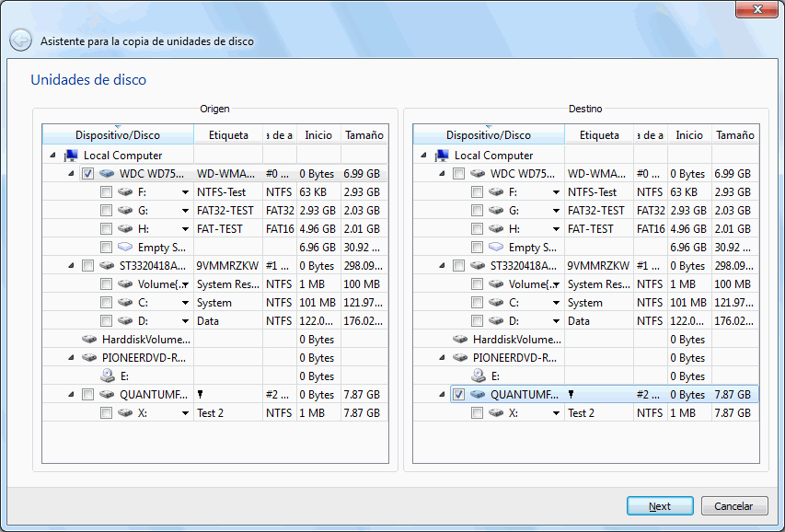Collapse PIONEERDVD node in Destino
Screen dimensions: 785x532
(x=442, y=358)
